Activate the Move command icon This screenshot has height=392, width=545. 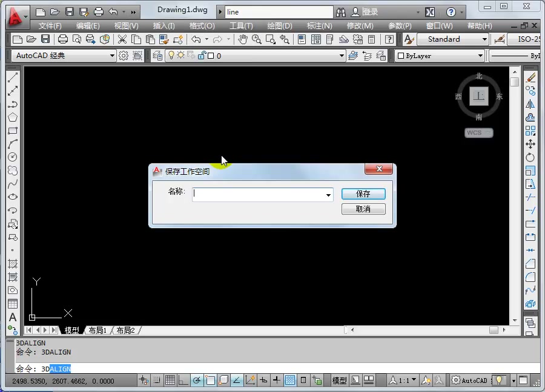[x=530, y=144]
